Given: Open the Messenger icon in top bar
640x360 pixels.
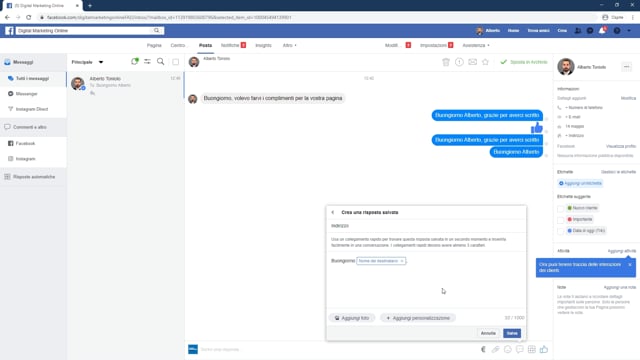Looking at the screenshot, I should (590, 31).
